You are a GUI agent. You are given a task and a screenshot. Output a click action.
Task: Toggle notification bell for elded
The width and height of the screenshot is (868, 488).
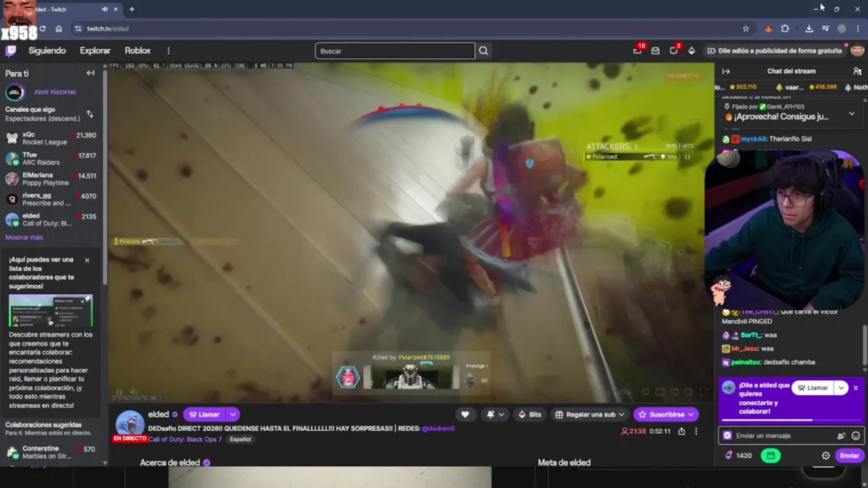click(494, 414)
